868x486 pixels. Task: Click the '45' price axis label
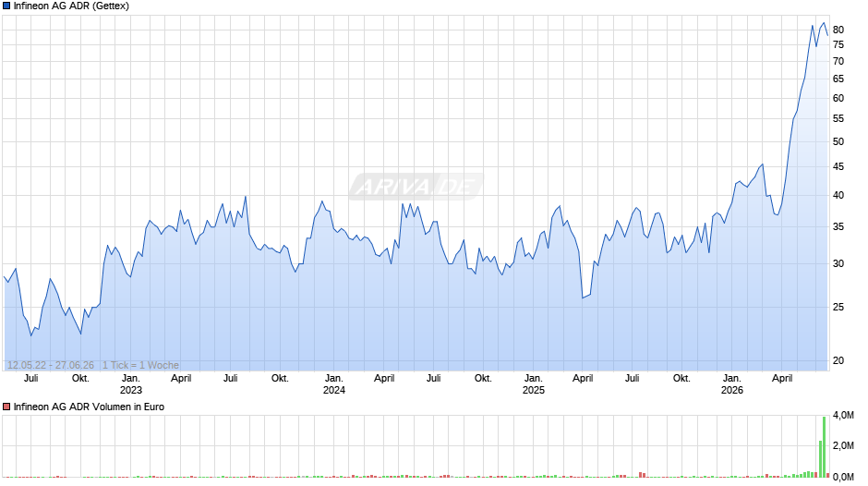coord(838,167)
